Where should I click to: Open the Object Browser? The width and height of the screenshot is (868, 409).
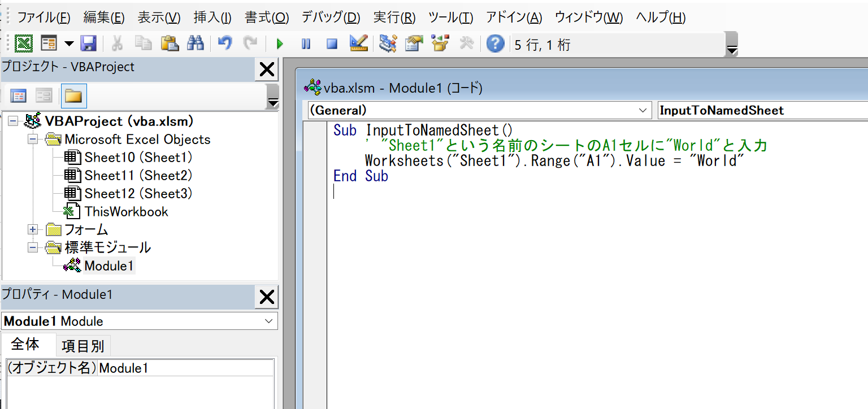pyautogui.click(x=440, y=43)
